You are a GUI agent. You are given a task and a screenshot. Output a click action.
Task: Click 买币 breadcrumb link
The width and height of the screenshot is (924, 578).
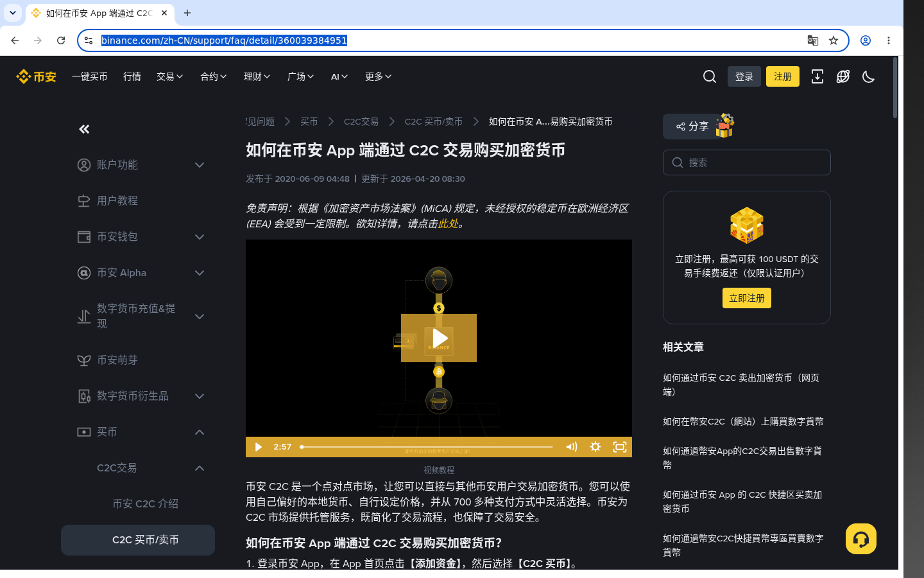(309, 121)
